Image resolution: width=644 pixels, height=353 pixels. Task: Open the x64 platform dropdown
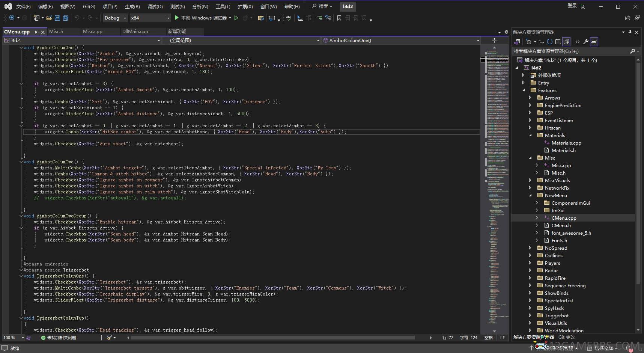[x=150, y=18]
